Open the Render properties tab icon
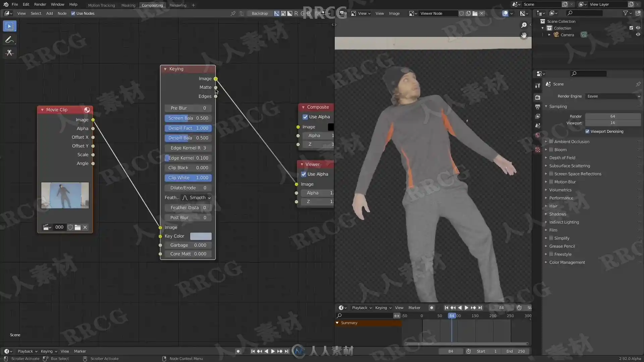 [538, 97]
